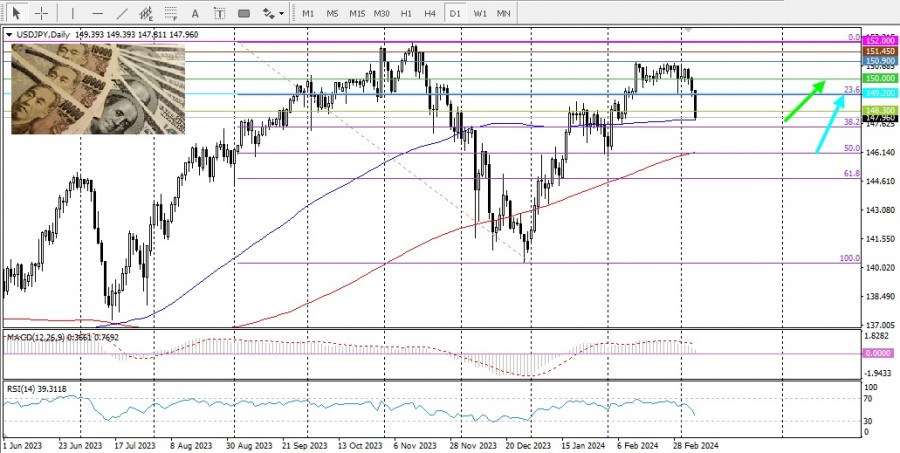900x453 pixels.
Task: Switch to M30 timeframe
Action: pos(382,13)
